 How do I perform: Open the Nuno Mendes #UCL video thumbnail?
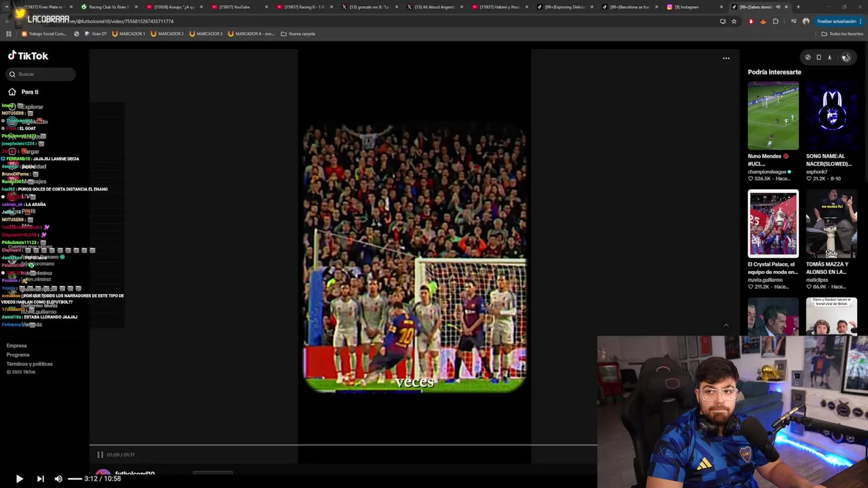[x=773, y=115]
